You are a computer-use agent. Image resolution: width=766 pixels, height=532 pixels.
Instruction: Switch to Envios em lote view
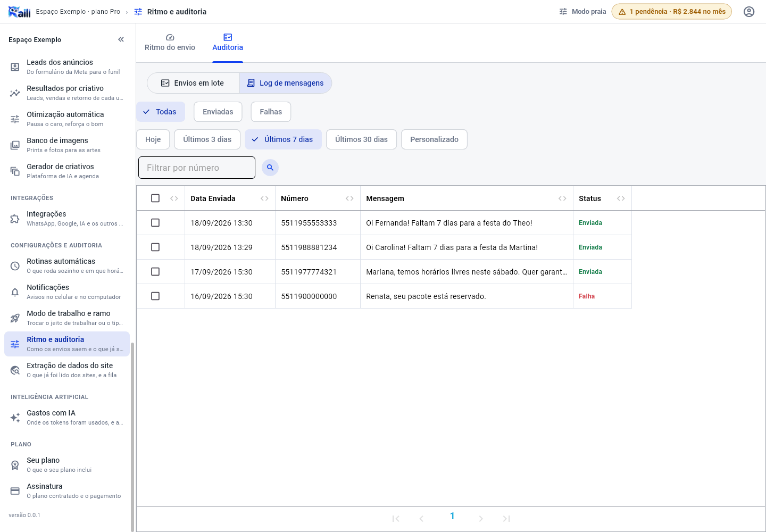coord(193,83)
